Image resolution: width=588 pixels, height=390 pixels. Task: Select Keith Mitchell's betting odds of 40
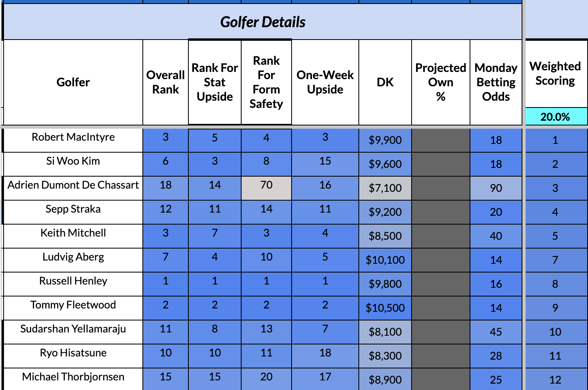(496, 236)
